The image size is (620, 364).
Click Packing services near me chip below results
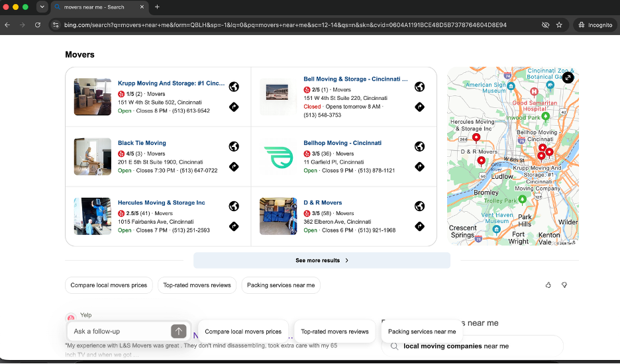coord(281,285)
